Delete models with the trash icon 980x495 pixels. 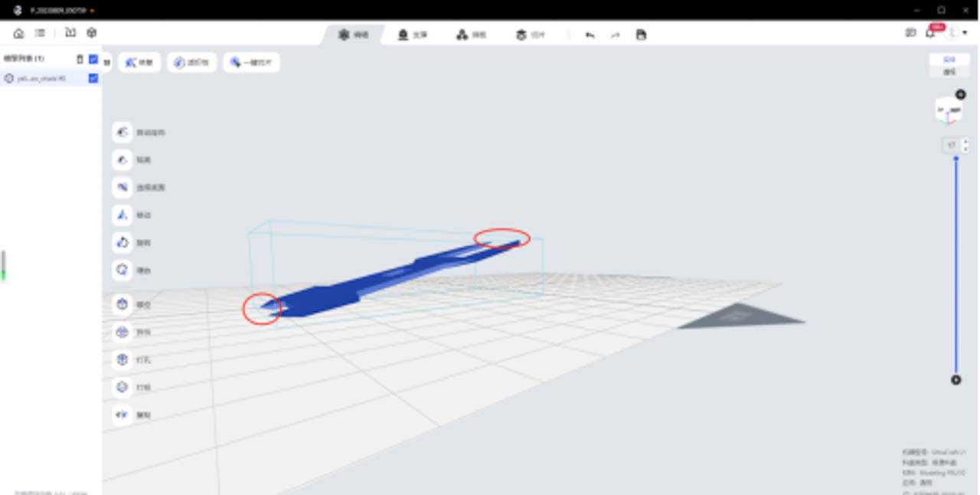80,59
